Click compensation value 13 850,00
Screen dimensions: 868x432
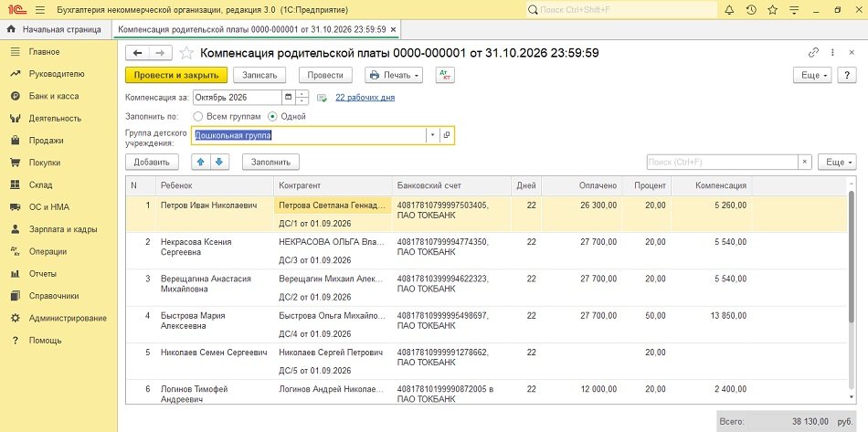727,316
